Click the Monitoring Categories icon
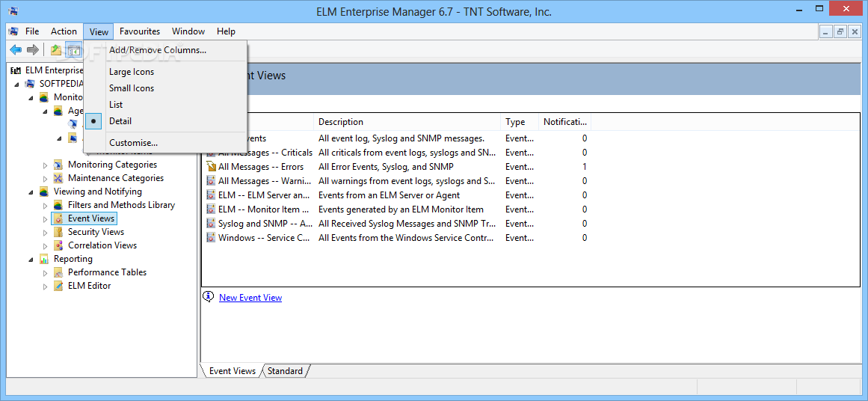Image resolution: width=868 pixels, height=401 pixels. (58, 165)
